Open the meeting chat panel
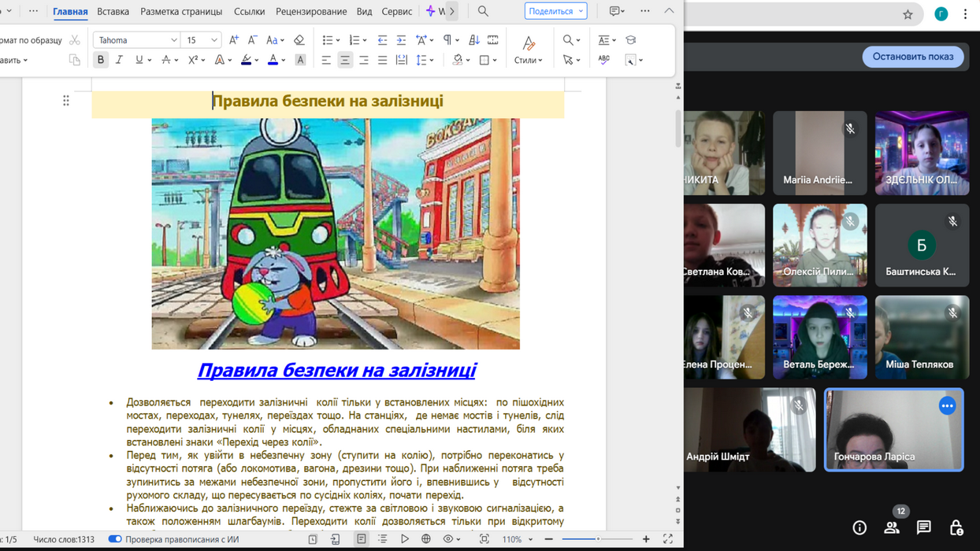The height and width of the screenshot is (551, 980). click(924, 528)
